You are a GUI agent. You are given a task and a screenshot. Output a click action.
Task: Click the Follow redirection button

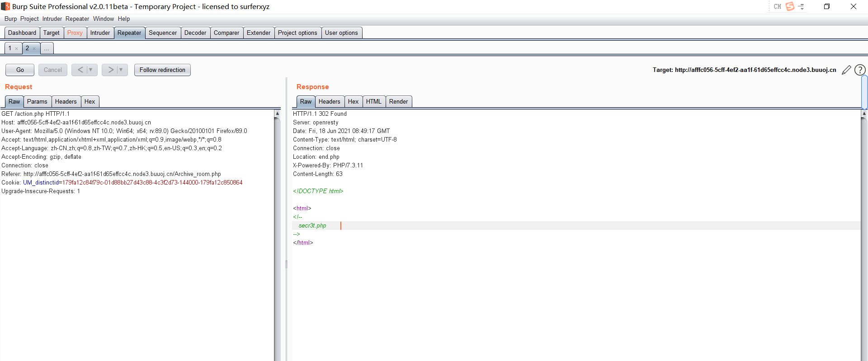tap(162, 70)
